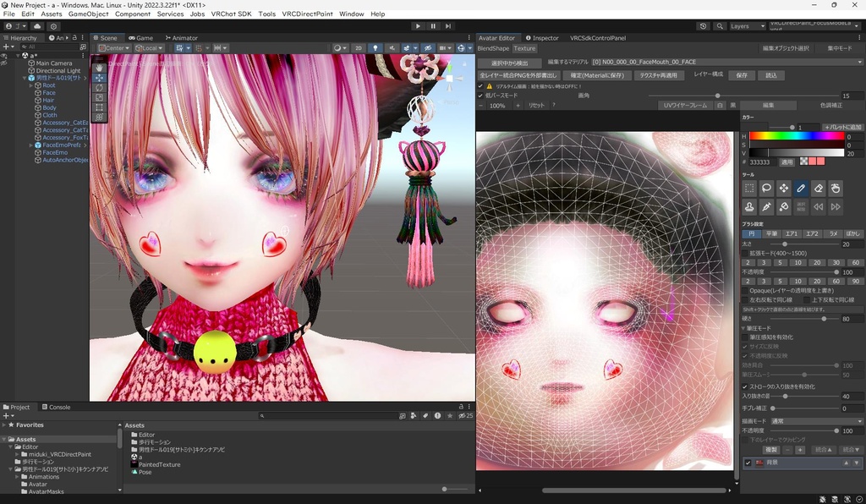Select the eraser tool
The image size is (866, 504).
(819, 189)
